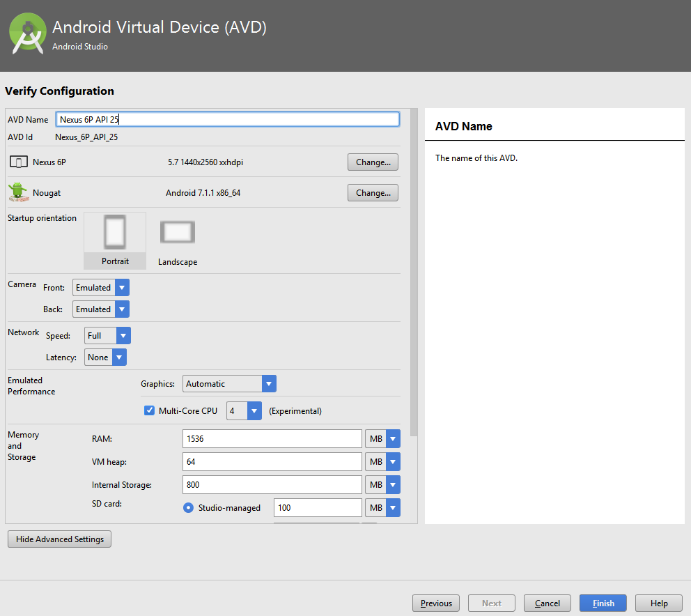This screenshot has height=616, width=691.
Task: Open the VM heap unit MB dropdown
Action: 382,462
